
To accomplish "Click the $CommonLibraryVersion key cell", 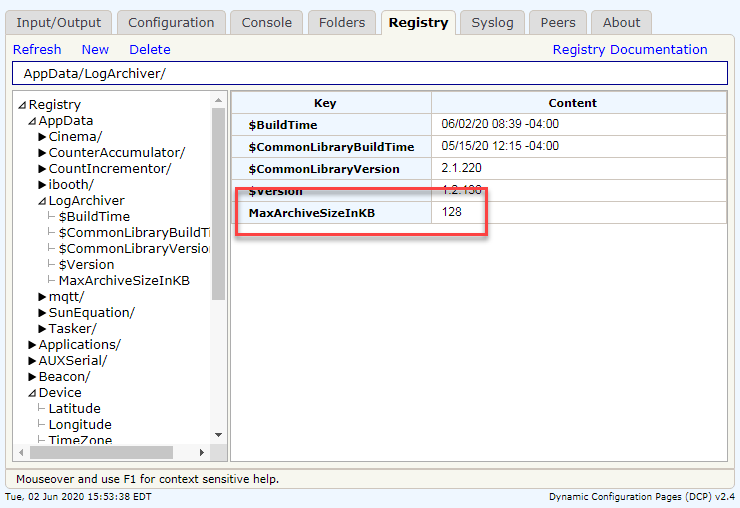I will coord(331,169).
